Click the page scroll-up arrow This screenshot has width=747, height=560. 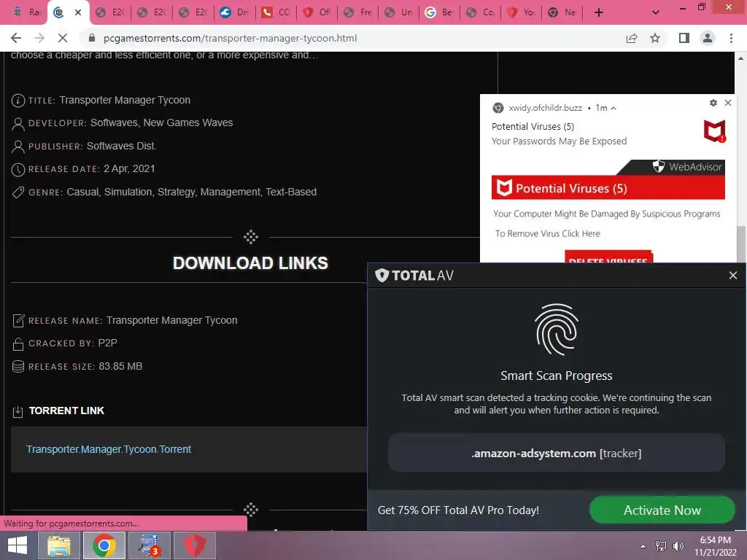pos(740,58)
